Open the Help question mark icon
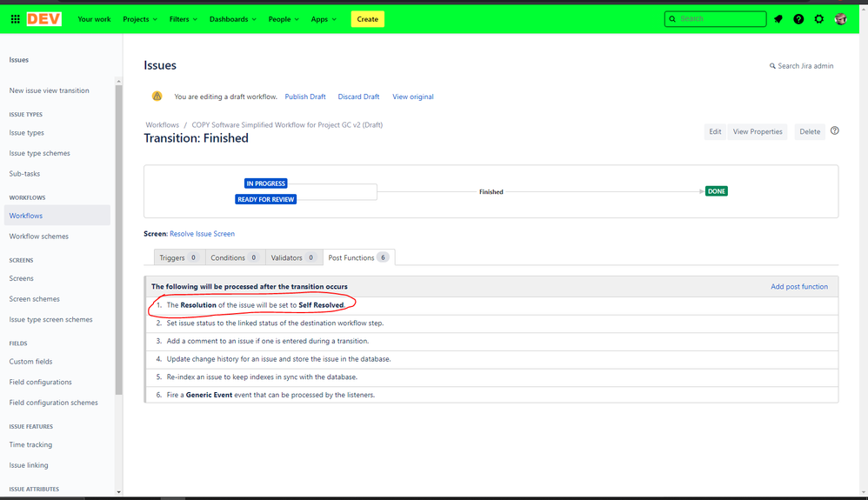 [798, 19]
